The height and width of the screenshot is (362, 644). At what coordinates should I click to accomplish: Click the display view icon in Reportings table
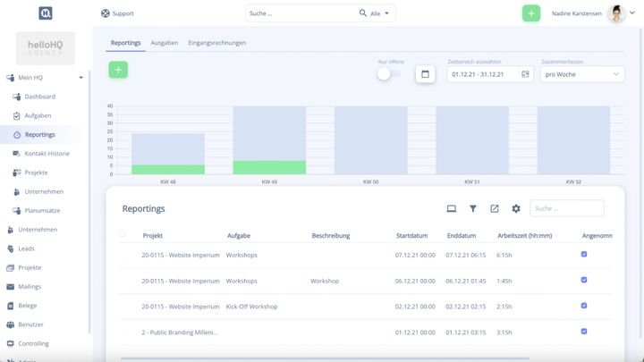(x=452, y=208)
